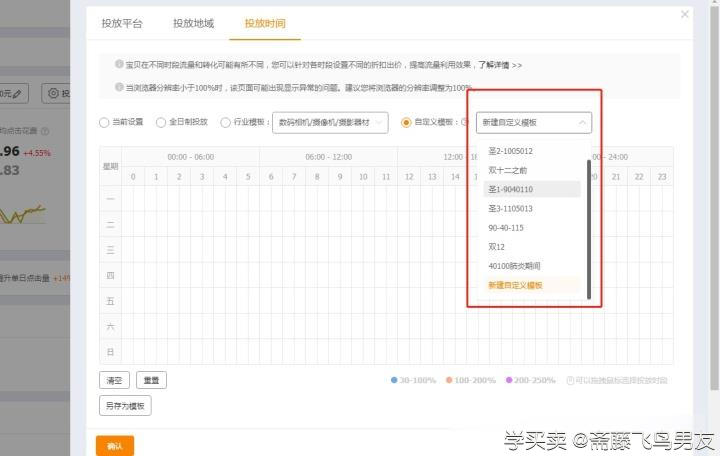Click the orange 确认 button
The width and height of the screenshot is (720, 456).
click(x=115, y=445)
